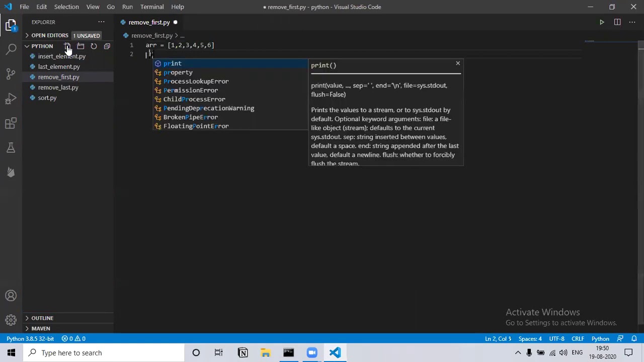
Task: Change encoding via UTF-8
Action: (556, 339)
